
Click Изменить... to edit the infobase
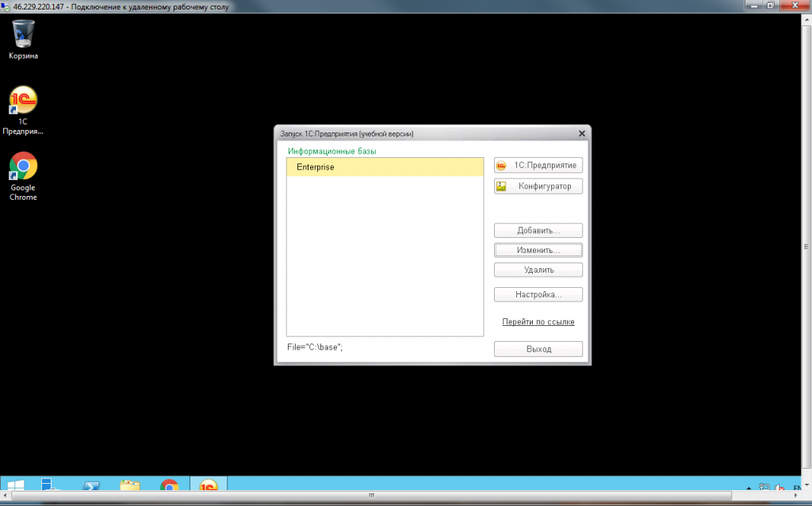[538, 250]
